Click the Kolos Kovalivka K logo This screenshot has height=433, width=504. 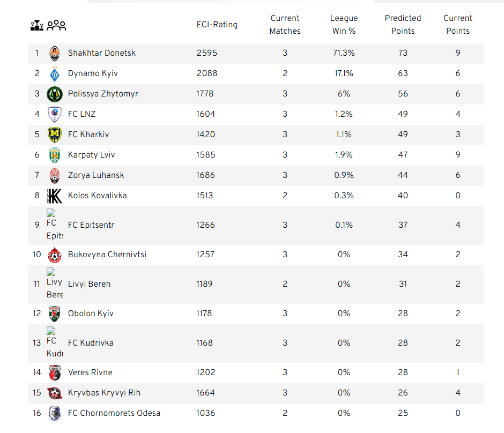55,196
